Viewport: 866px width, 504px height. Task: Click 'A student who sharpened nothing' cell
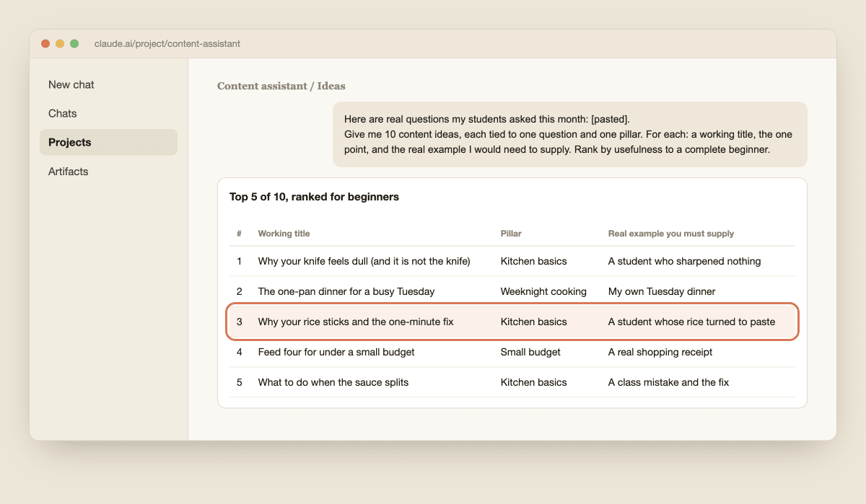tap(685, 261)
